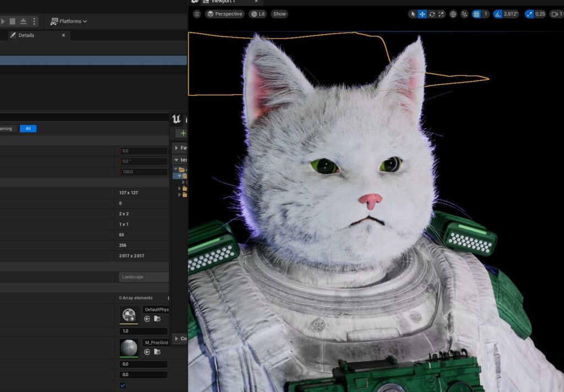Click the All filter button

coord(28,128)
